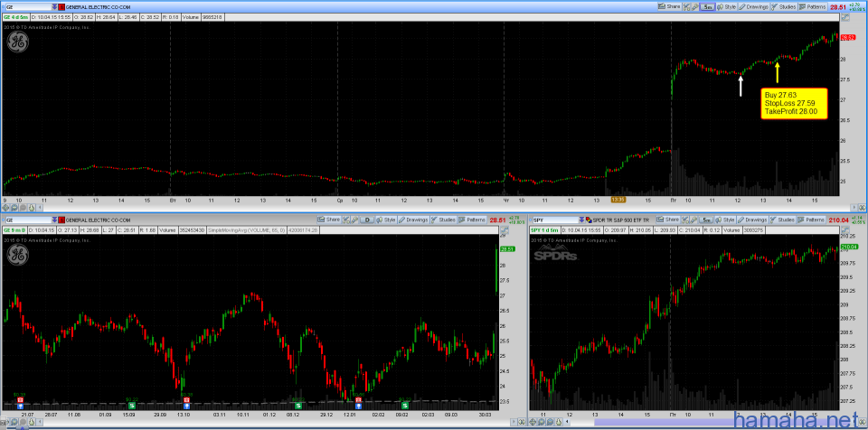
Task: Open the Share menu in top GE chart
Action: 672,6
